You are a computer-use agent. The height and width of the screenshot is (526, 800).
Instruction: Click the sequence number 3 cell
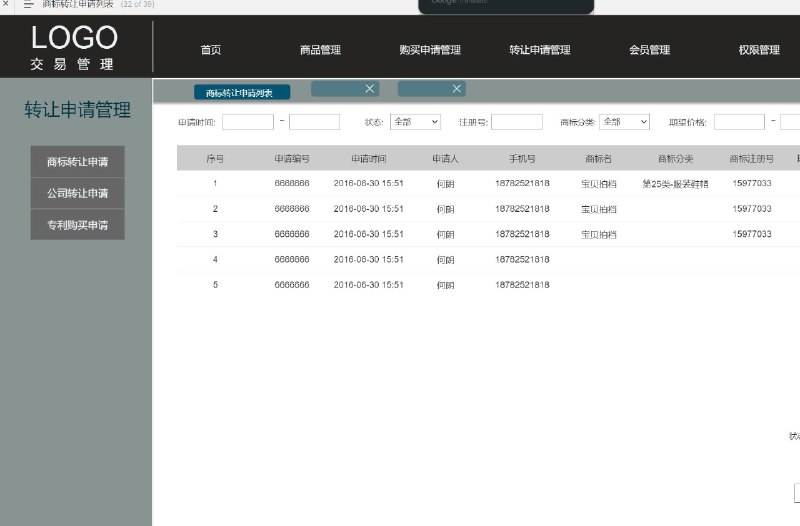pyautogui.click(x=215, y=234)
